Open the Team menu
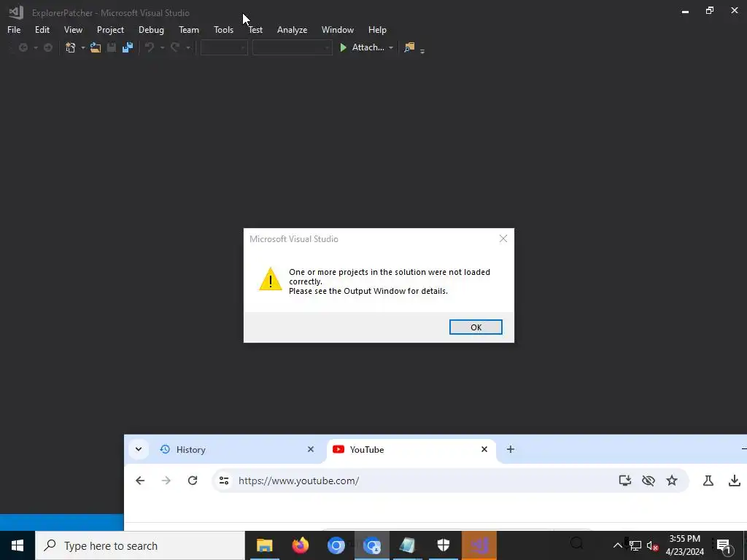The image size is (747, 560). coord(189,29)
